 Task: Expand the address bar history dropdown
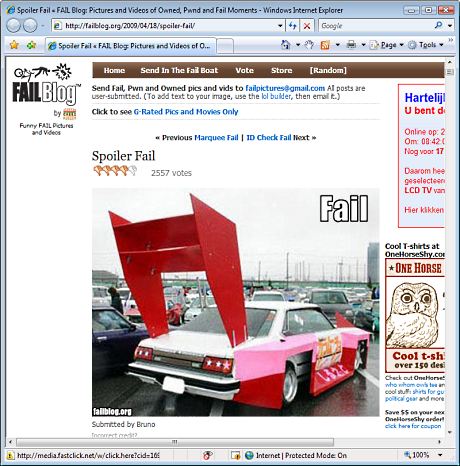(280, 26)
